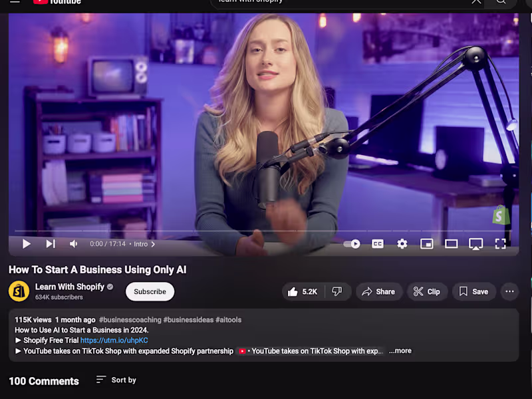Image resolution: width=532 pixels, height=399 pixels.
Task: Dislike the video
Action: [x=337, y=292]
